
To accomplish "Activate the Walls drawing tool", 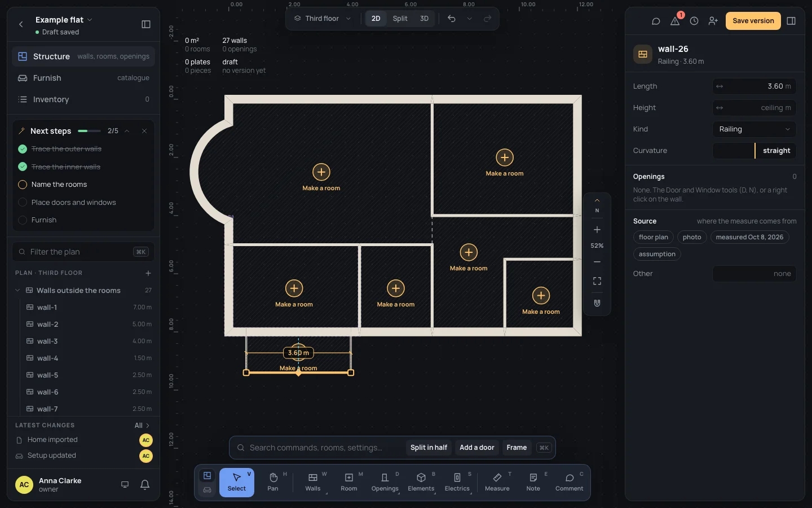I will (313, 483).
